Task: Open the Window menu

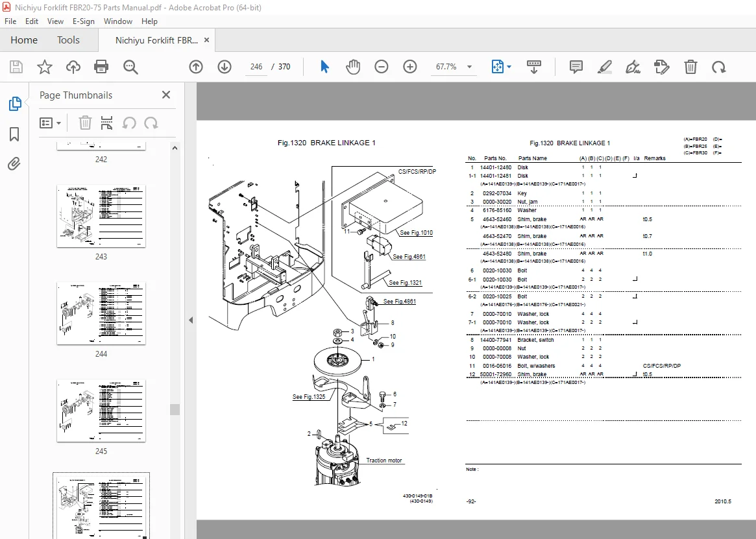Action: click(118, 21)
